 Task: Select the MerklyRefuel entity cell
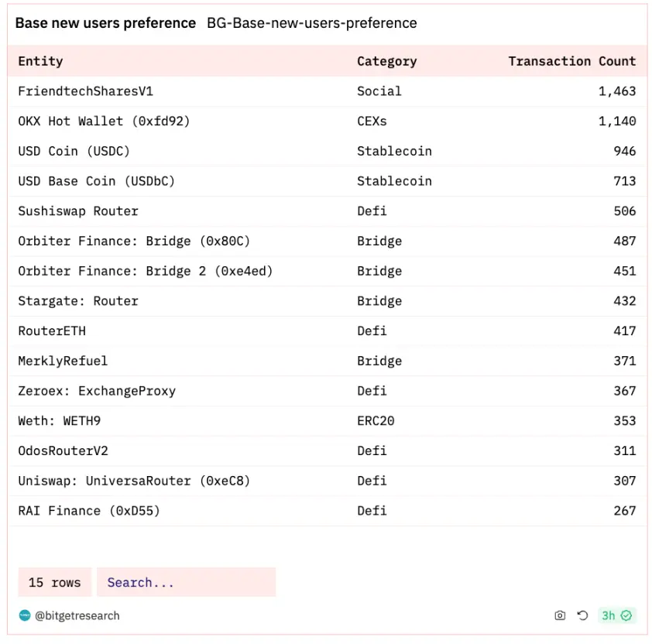(x=63, y=361)
